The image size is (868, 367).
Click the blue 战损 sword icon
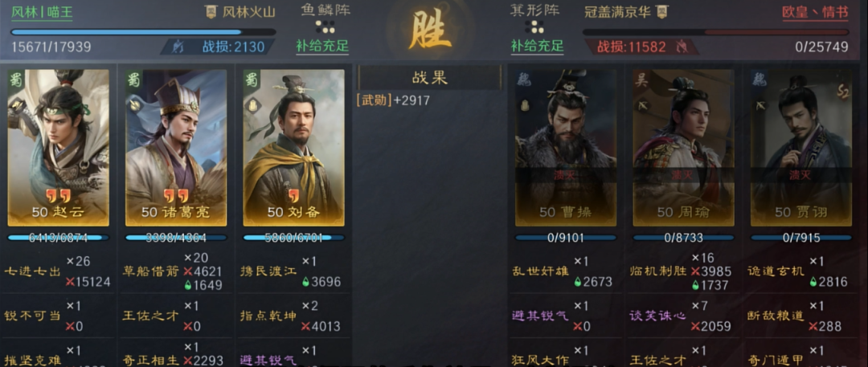pyautogui.click(x=177, y=47)
